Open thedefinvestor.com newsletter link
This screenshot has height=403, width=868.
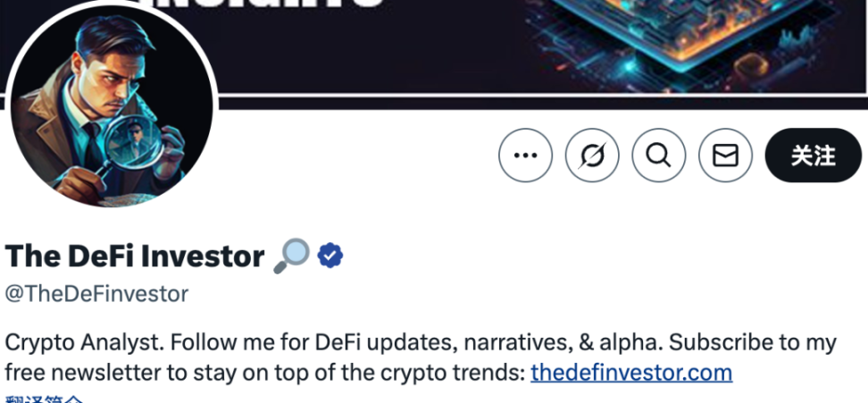point(631,373)
